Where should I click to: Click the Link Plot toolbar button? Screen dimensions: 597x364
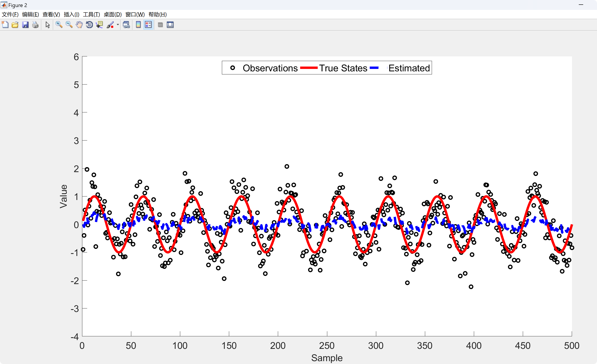pos(126,25)
